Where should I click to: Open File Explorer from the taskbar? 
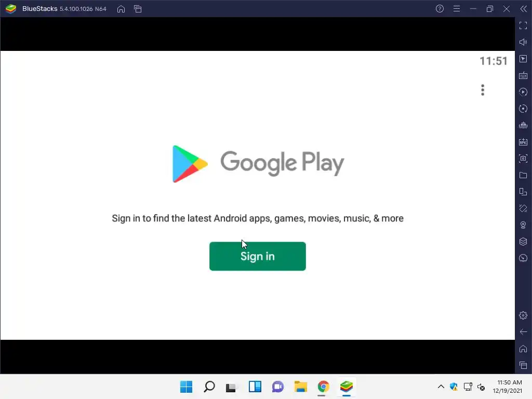point(301,387)
